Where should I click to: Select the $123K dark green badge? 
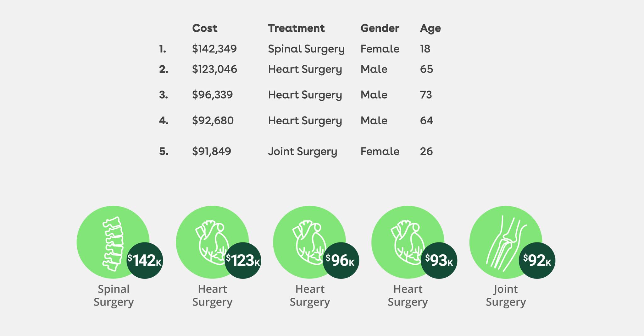(243, 260)
